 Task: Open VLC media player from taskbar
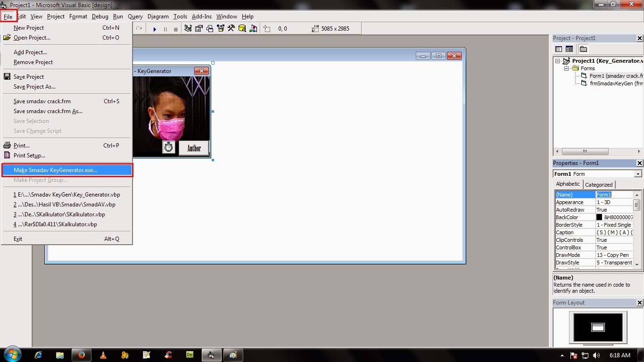coord(103,355)
